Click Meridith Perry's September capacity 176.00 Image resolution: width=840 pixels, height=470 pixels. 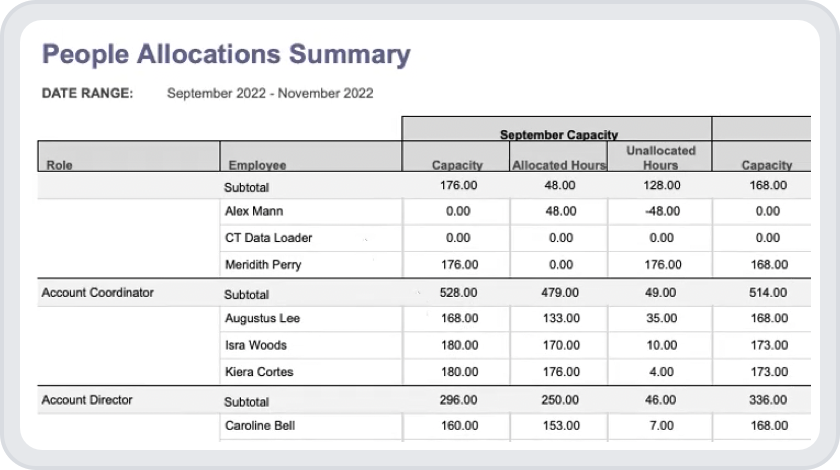[x=460, y=265]
